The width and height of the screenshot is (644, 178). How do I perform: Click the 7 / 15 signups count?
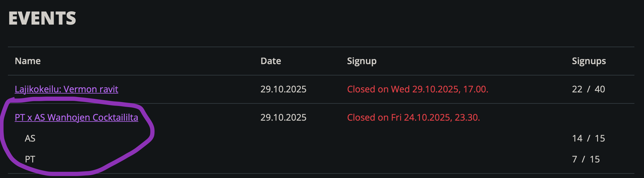tap(586, 159)
